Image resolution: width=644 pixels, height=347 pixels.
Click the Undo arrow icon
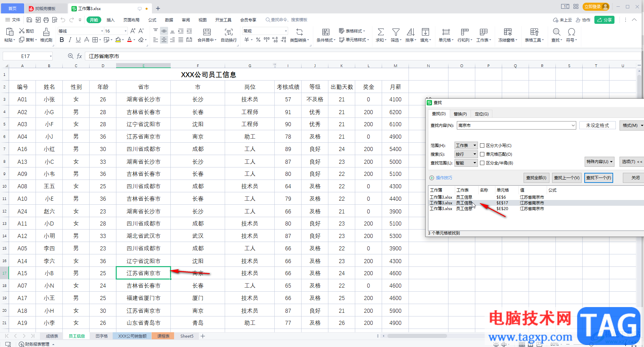click(63, 20)
